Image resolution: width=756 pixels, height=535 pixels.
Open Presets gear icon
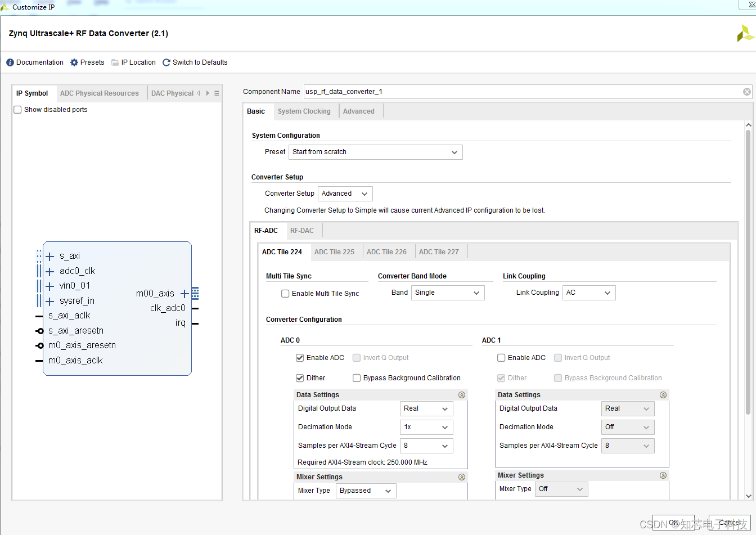[74, 62]
